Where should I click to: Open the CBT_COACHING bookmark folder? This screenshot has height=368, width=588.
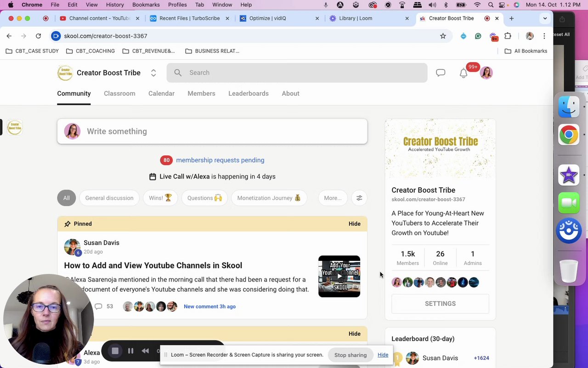(90, 51)
